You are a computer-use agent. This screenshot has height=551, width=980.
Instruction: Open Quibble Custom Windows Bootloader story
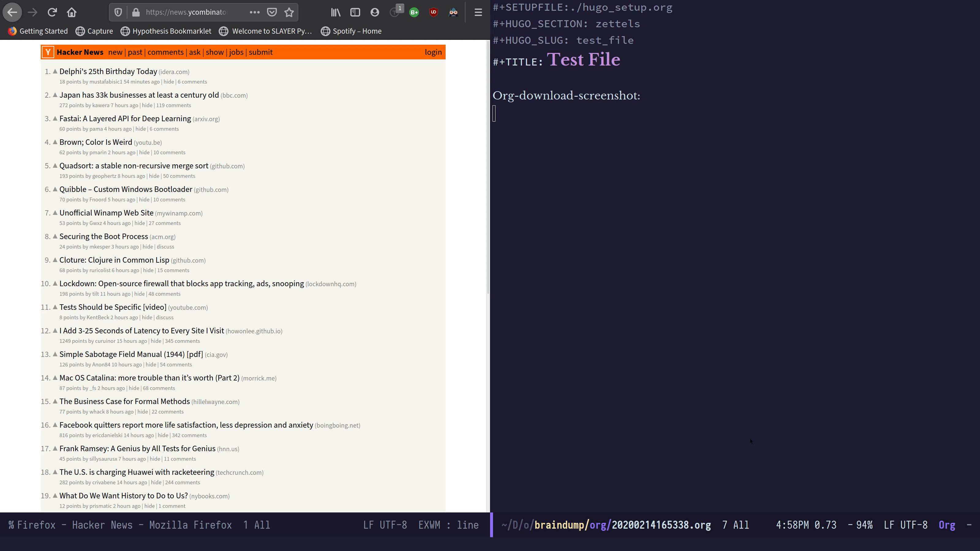click(126, 189)
